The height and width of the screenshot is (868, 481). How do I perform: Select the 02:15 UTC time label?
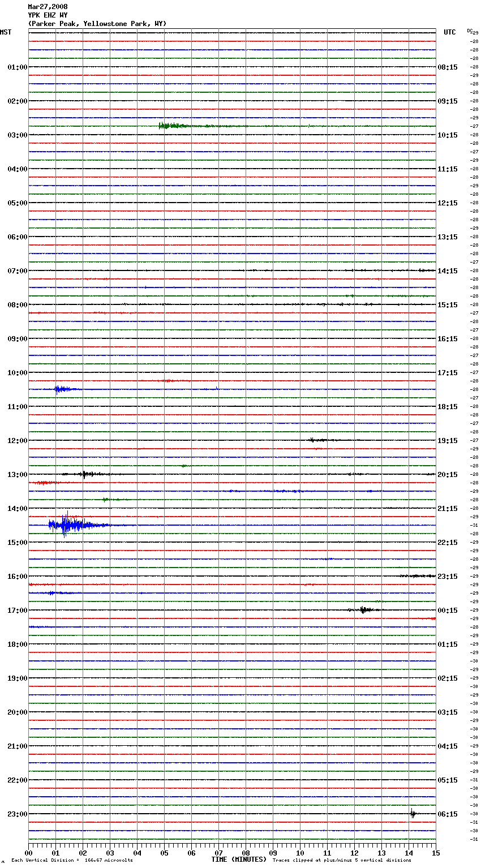point(448,678)
